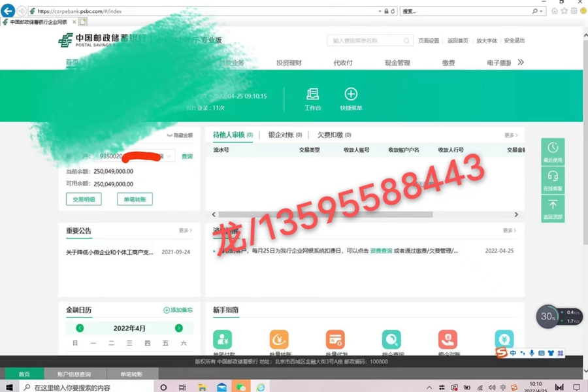
Task: Open WeChat in the taskbar
Action: click(240, 387)
